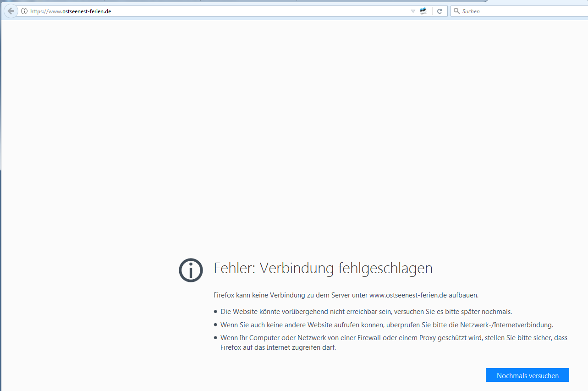Click the info circle icon beside error heading
Image resolution: width=588 pixels, height=391 pixels.
pyautogui.click(x=191, y=270)
